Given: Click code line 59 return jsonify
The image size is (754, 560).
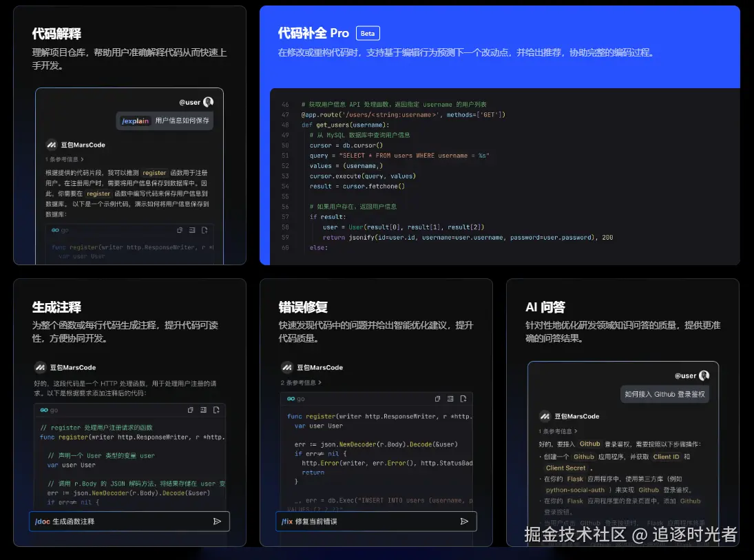Looking at the screenshot, I should 468,238.
